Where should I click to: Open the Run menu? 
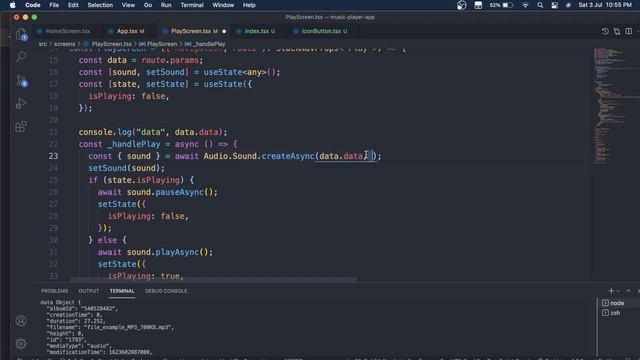[x=166, y=5]
